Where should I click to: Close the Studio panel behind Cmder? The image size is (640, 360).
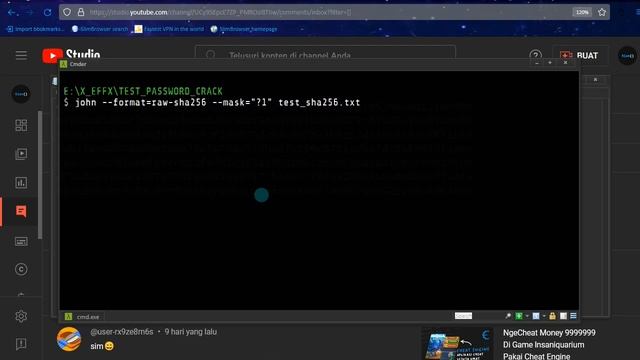coord(596,80)
